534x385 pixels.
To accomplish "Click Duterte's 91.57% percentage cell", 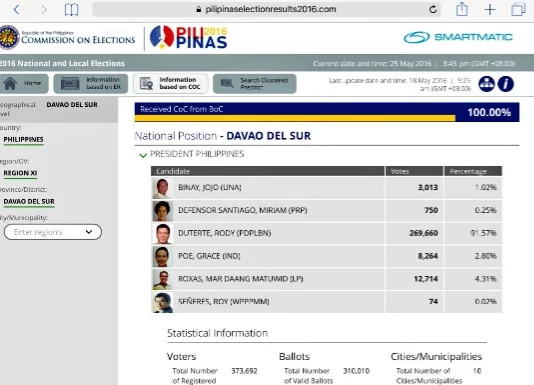I will tap(473, 233).
